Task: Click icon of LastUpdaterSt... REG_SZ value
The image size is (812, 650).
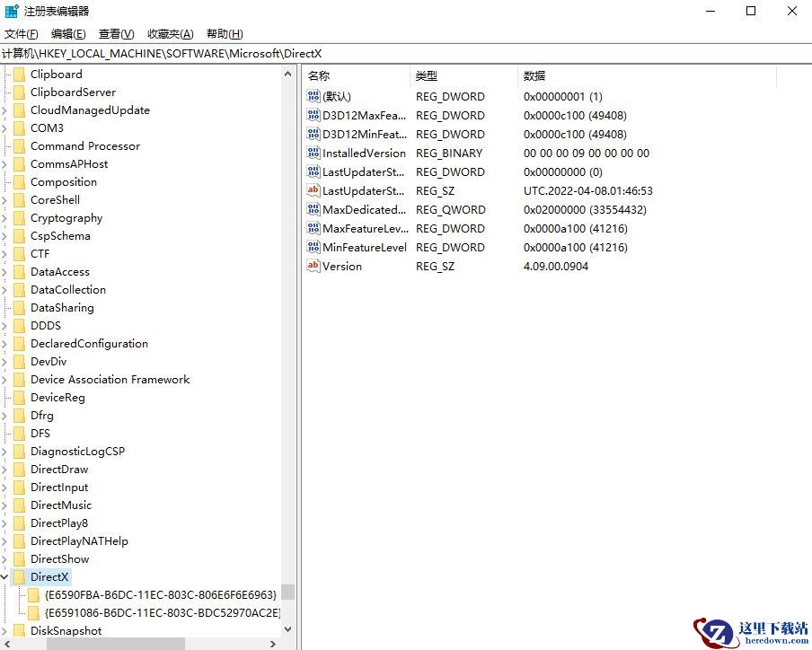Action: tap(313, 190)
